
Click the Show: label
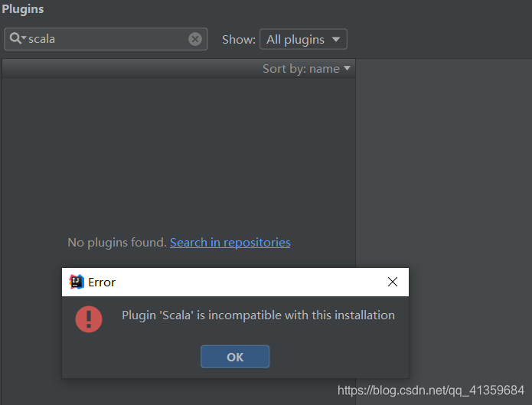point(239,40)
